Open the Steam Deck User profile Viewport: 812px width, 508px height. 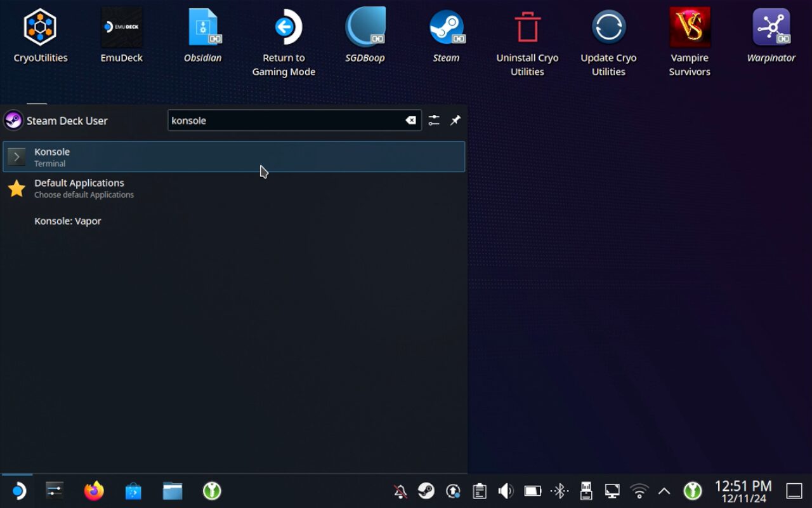pyautogui.click(x=56, y=121)
